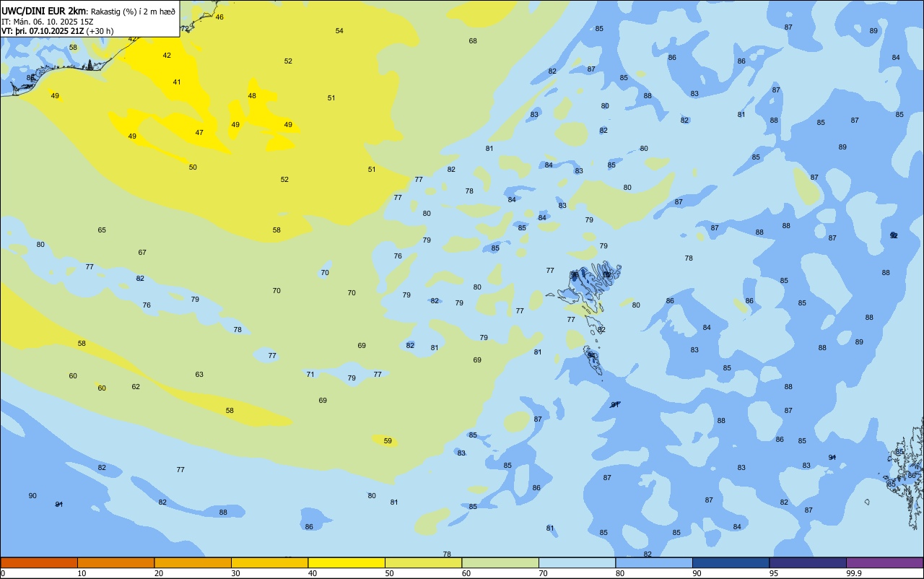This screenshot has height=579, width=924.
Task: Pick the 20–30 legend color segment
Action: tap(193, 562)
